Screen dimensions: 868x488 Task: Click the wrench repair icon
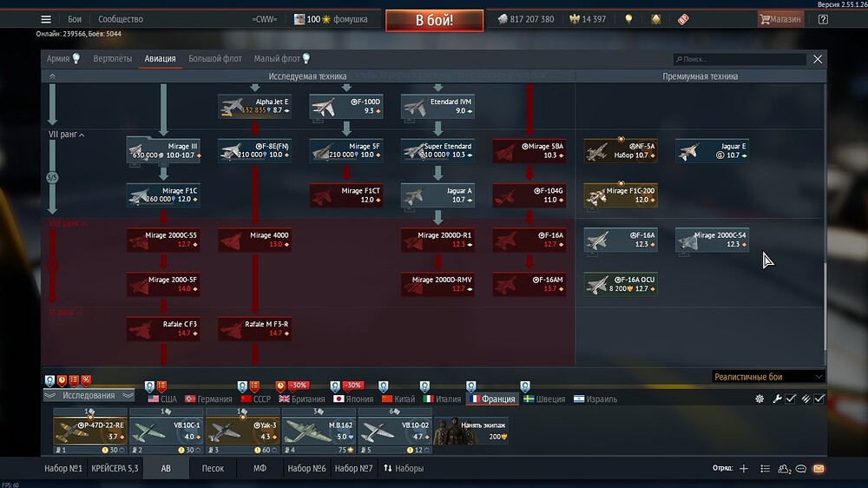point(778,399)
